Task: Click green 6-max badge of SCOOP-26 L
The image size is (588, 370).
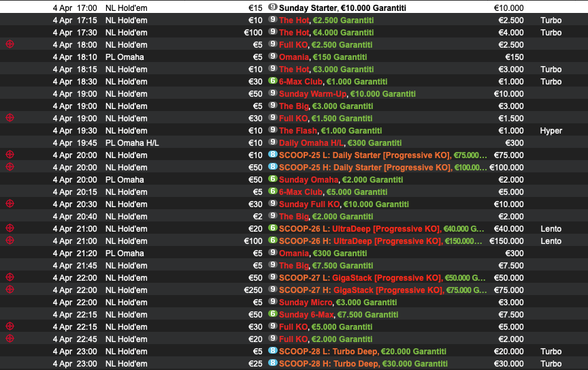Action: click(273, 228)
